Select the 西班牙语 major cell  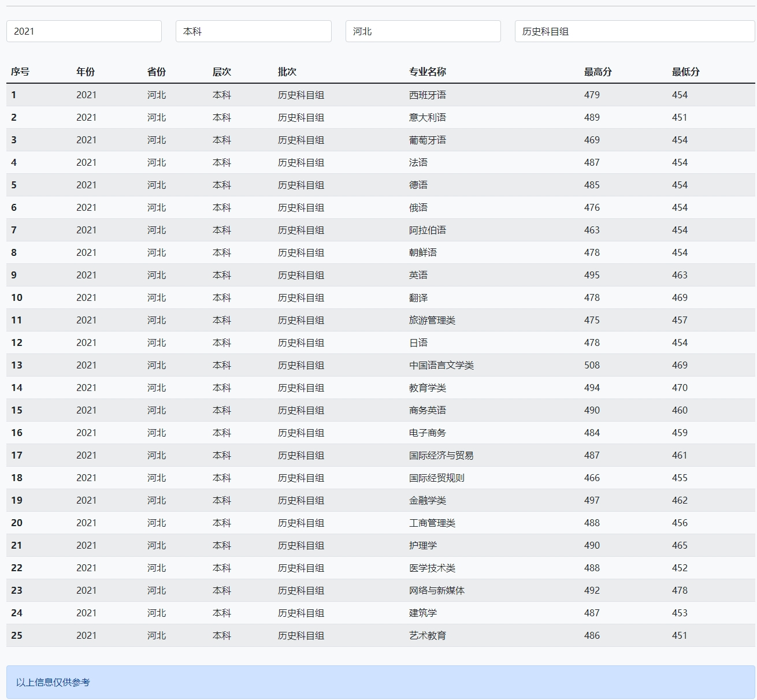click(428, 95)
